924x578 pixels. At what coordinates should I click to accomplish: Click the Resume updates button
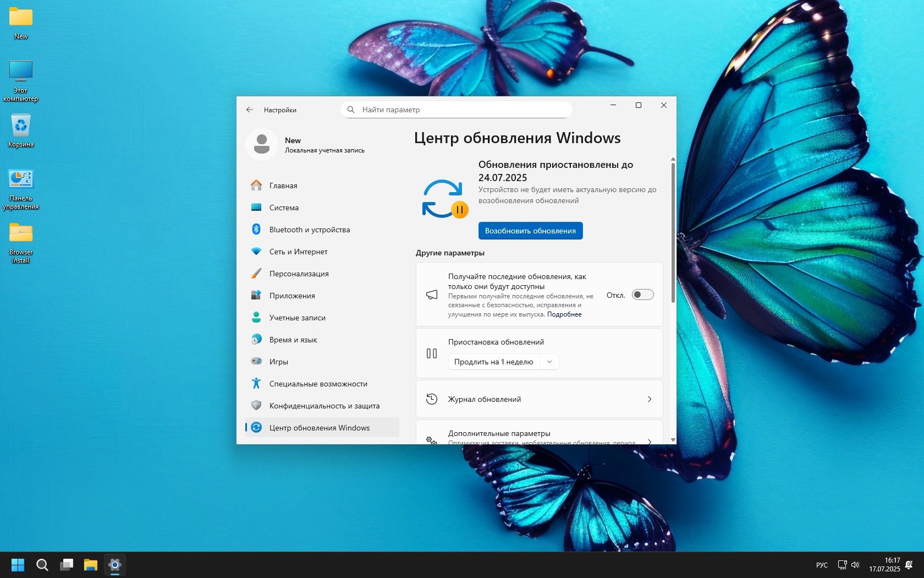point(530,231)
